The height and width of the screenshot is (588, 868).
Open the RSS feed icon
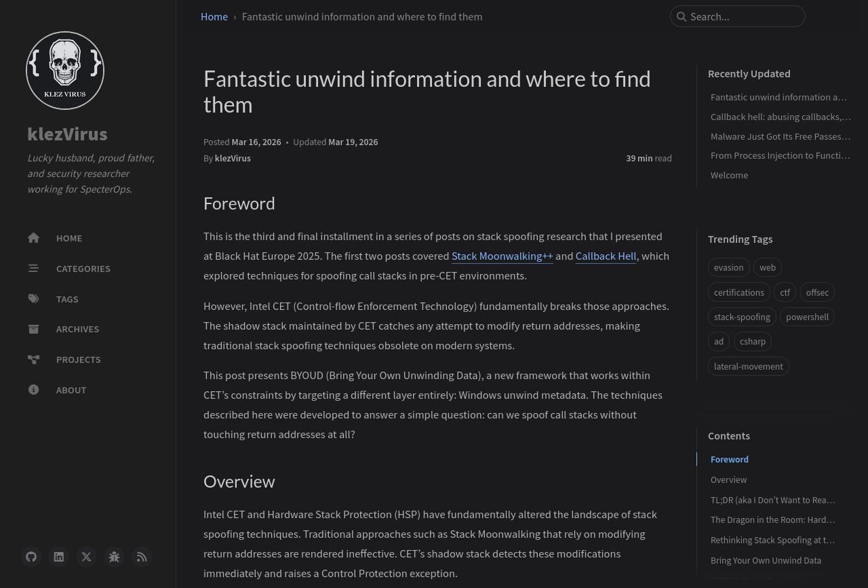click(142, 557)
